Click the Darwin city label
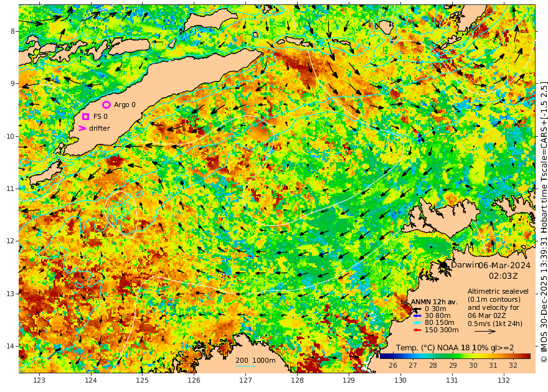The image size is (548, 392). tap(464, 264)
